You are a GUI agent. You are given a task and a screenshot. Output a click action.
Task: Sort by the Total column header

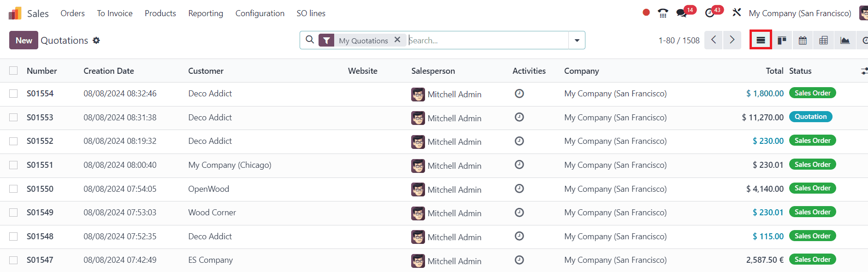[x=774, y=71]
